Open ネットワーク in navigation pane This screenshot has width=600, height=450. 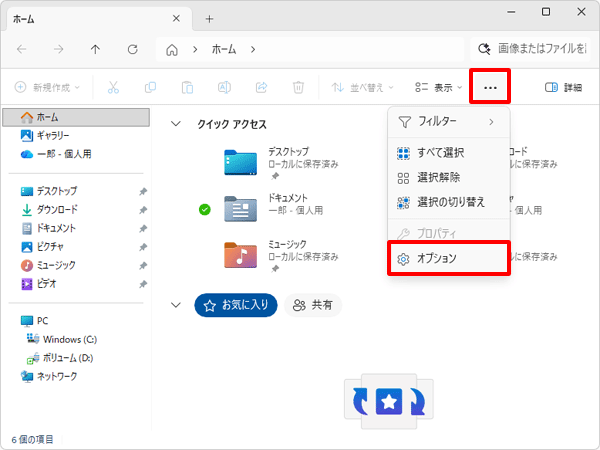[49, 376]
